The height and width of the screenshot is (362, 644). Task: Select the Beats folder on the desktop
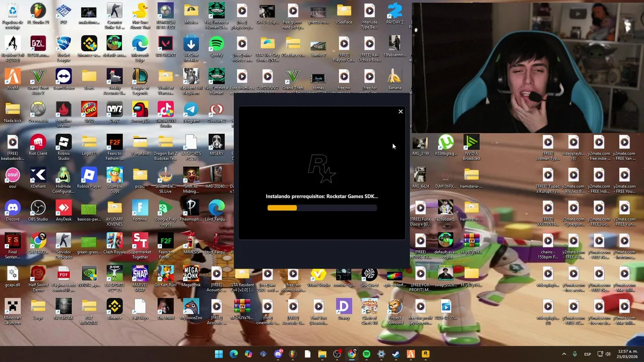89,80
